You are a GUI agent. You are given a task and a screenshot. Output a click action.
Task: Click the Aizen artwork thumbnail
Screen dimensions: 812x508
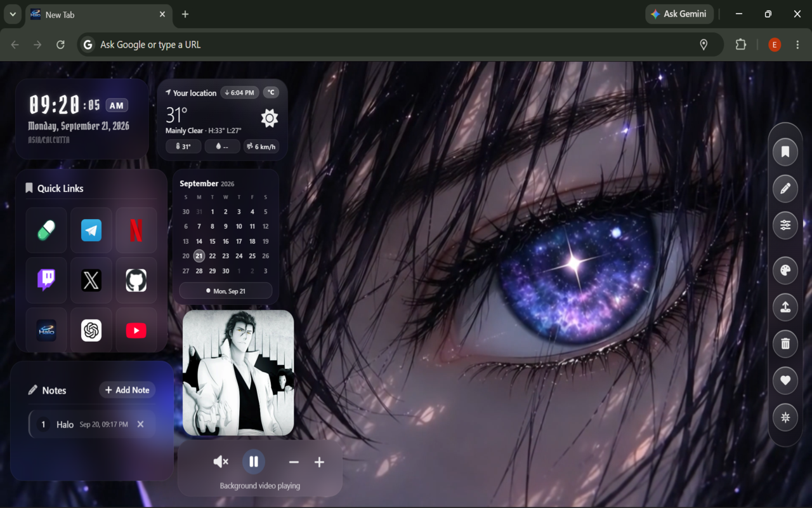coord(239,373)
